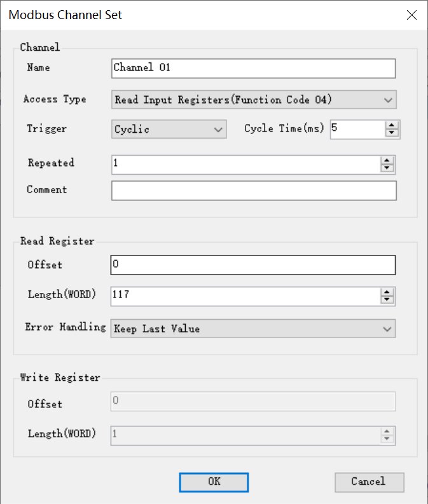The height and width of the screenshot is (504, 428).
Task: Decrease Repeated value with down arrow
Action: pyautogui.click(x=387, y=168)
